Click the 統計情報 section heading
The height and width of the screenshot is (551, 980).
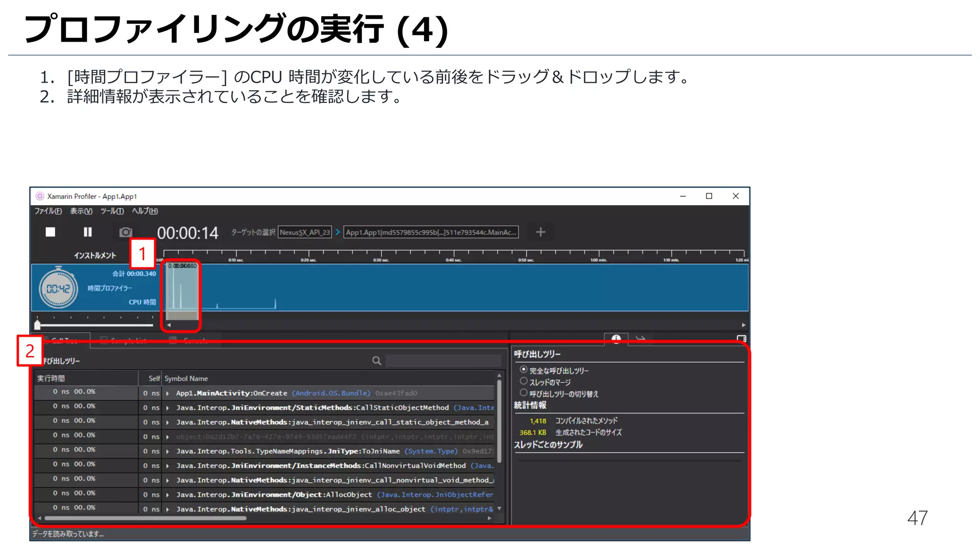[530, 405]
